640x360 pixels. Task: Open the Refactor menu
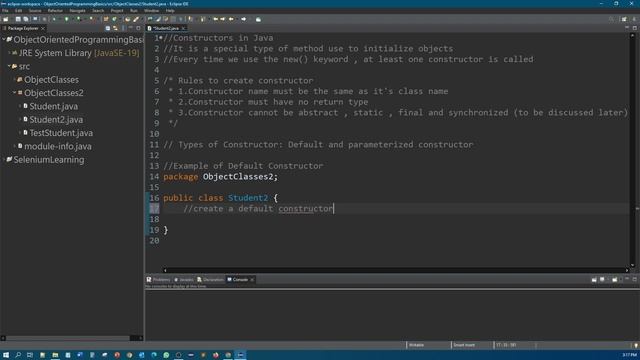[55, 11]
